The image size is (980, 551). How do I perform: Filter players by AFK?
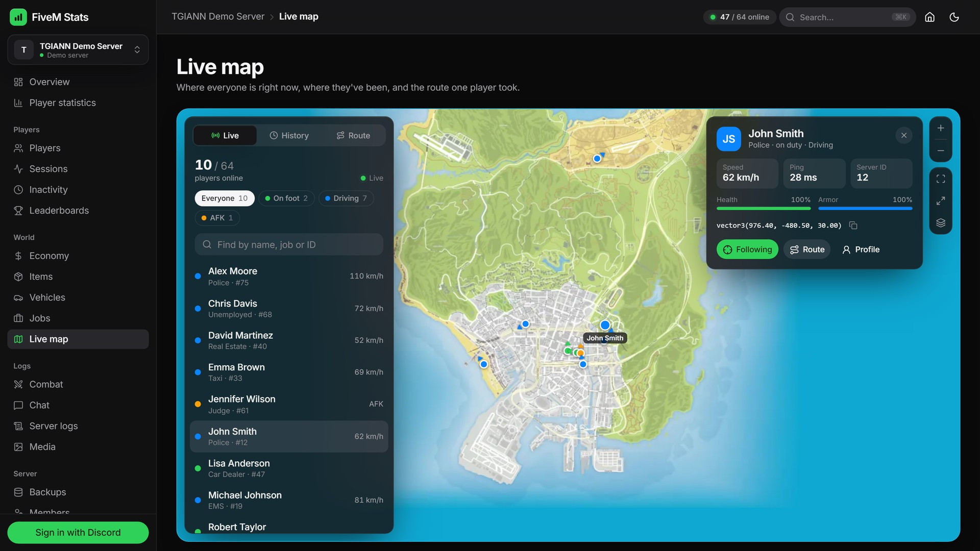point(217,218)
